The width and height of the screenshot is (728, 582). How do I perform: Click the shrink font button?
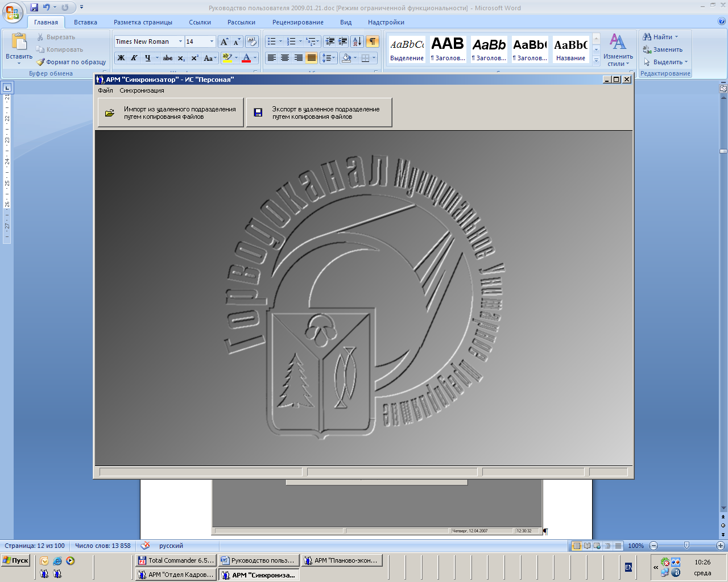(x=237, y=41)
